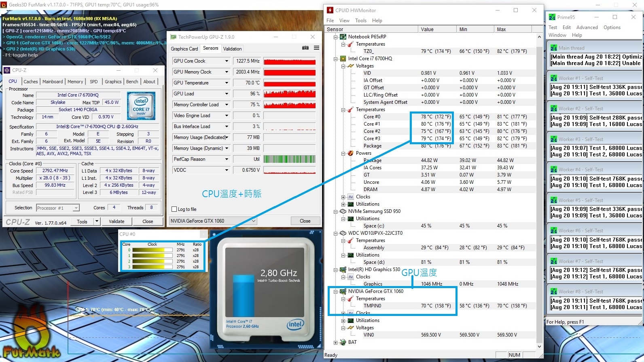
Task: Click the Worker #5 window icon
Action: 554,200
